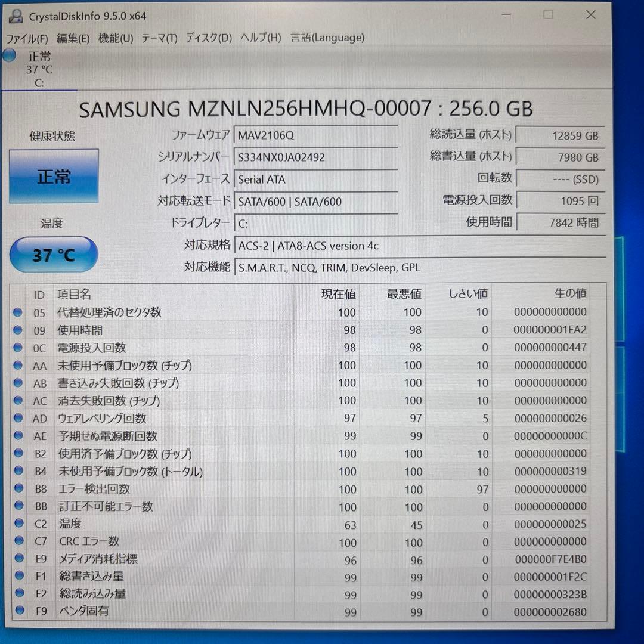644x644 pixels.
Task: Click the serial number field S334NX0JA02492
Action: pyautogui.click(x=316, y=157)
